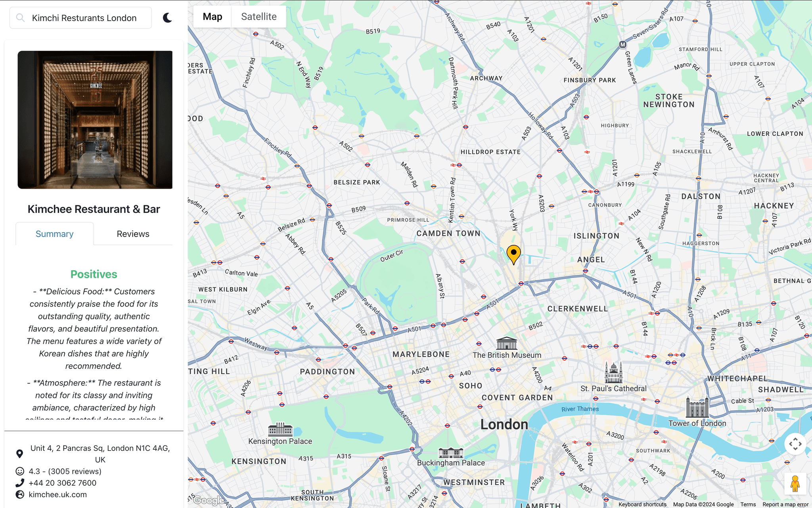Viewport: 812px width, 508px height.
Task: Click the Positives heading
Action: coord(94,274)
